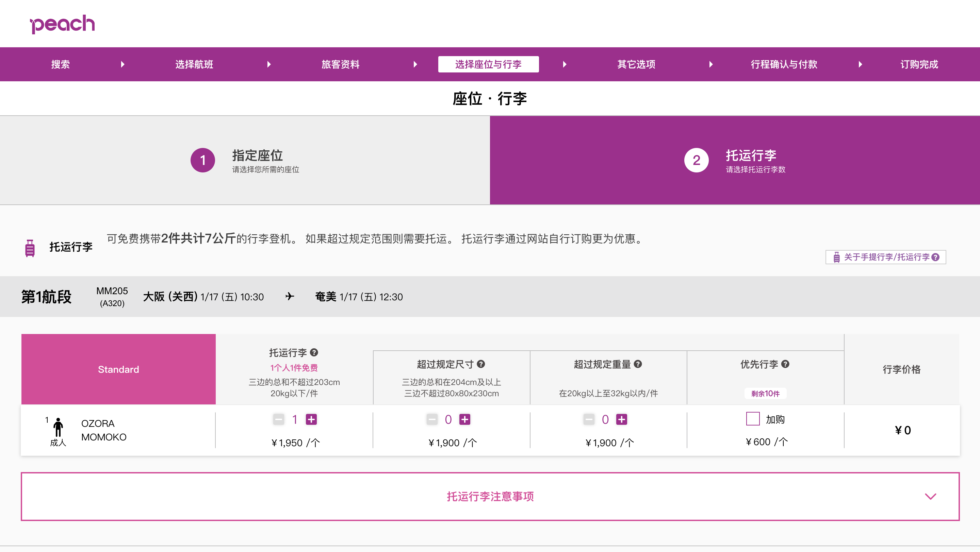Go to 其它选项 step in progress bar
This screenshot has width=980, height=552.
(636, 64)
